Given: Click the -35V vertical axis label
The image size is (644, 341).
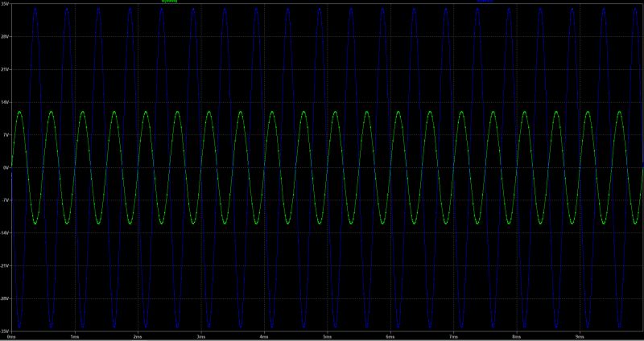Looking at the screenshot, I should [x=6, y=331].
